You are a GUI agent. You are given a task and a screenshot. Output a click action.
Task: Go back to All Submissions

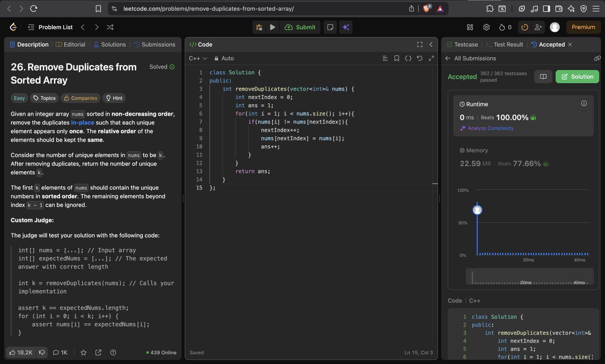point(470,58)
